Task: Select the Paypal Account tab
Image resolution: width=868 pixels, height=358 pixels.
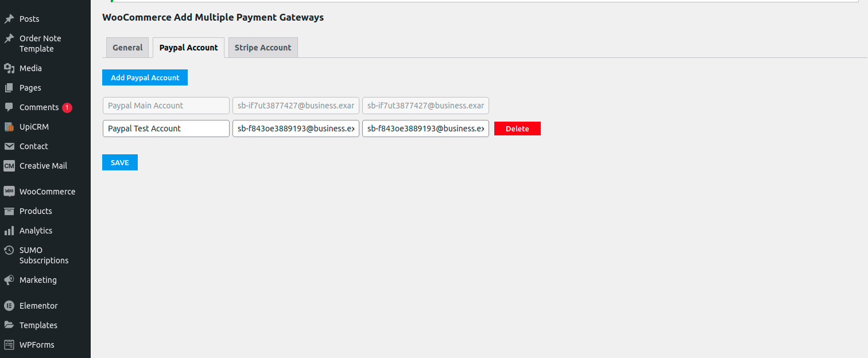Action: point(188,48)
